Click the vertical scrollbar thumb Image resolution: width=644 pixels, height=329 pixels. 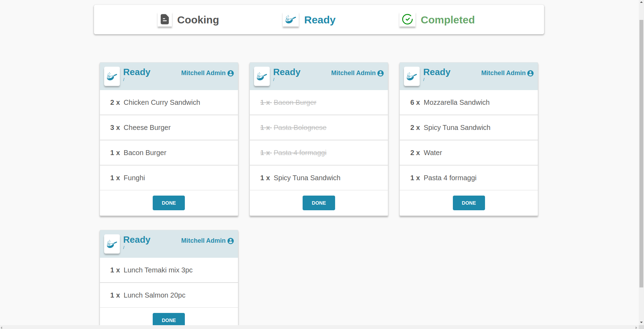tap(641, 154)
